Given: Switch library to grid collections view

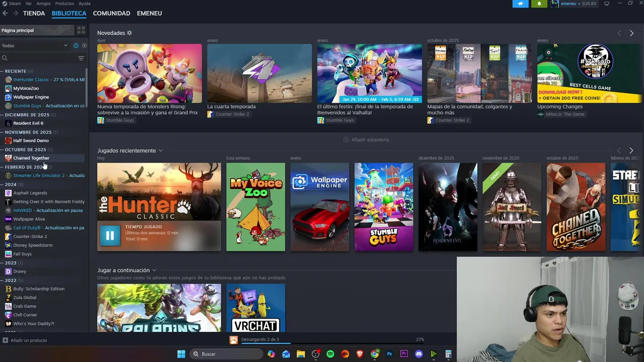Looking at the screenshot, I should point(81,30).
